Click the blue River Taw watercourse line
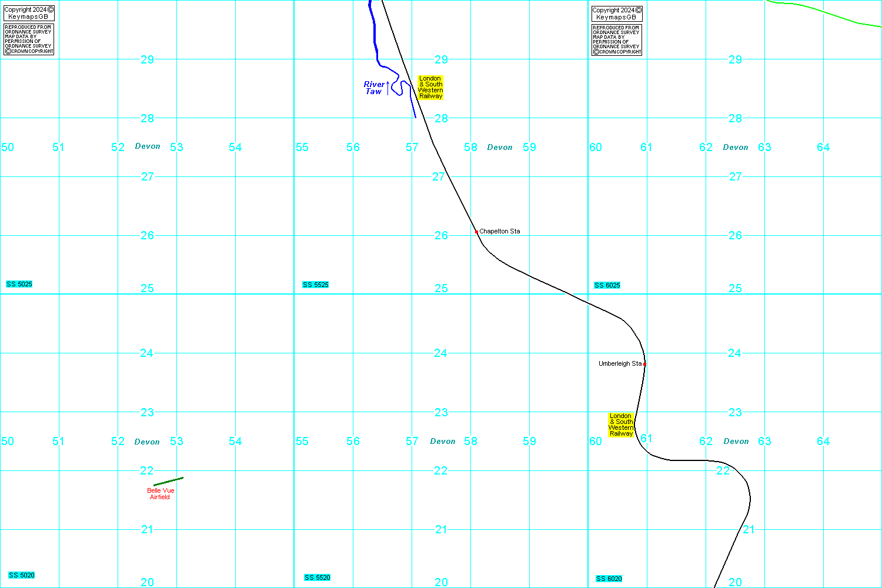Image resolution: width=882 pixels, height=588 pixels. click(x=375, y=35)
